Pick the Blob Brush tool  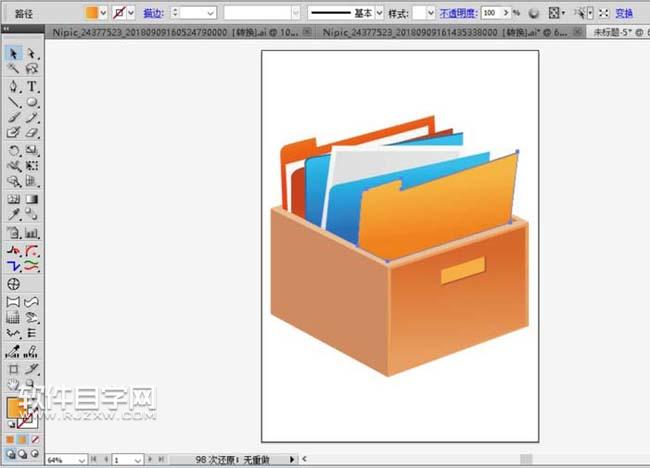[x=13, y=133]
